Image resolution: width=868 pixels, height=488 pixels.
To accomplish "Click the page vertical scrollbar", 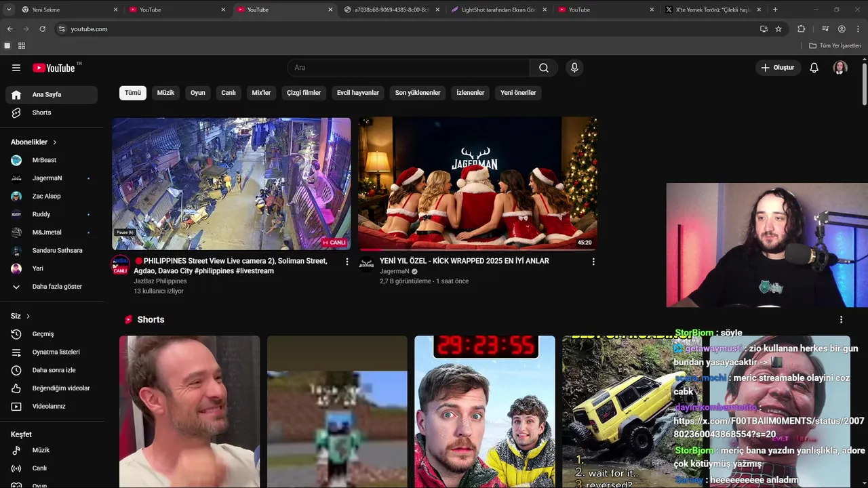I will coord(864,85).
